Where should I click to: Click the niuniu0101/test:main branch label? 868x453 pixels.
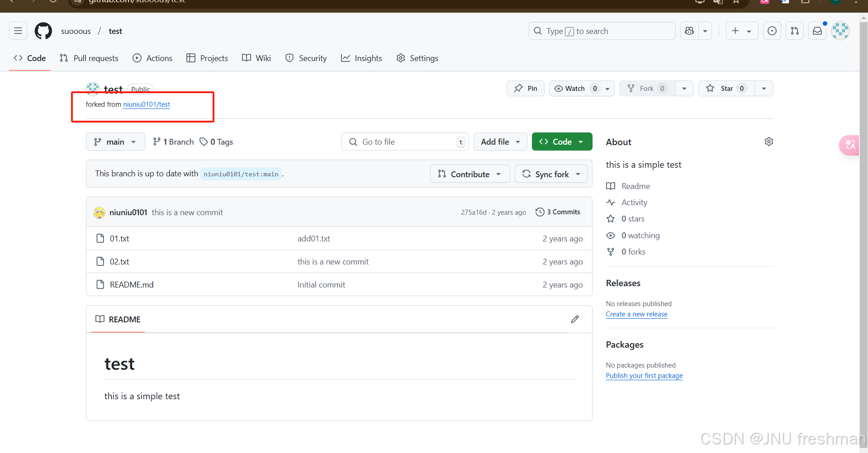[241, 174]
